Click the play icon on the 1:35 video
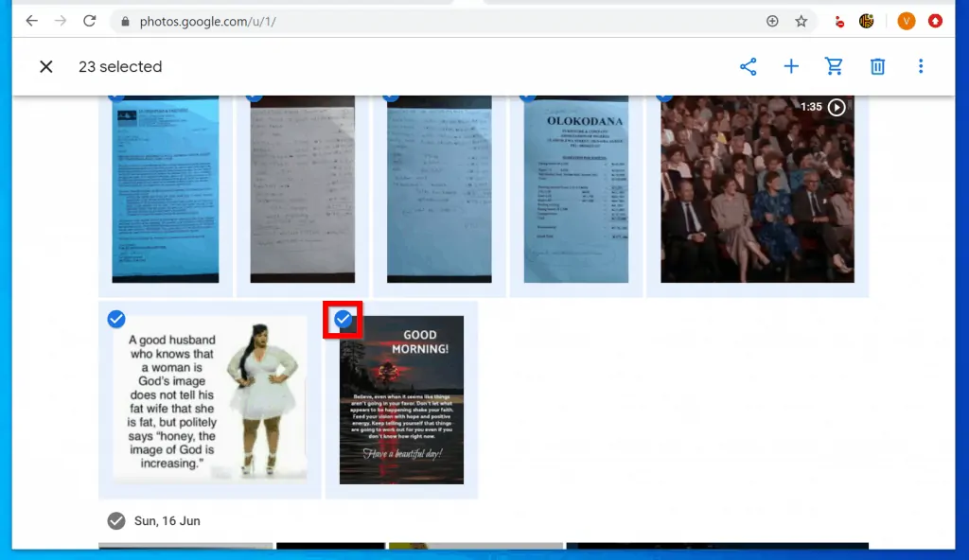Screen dimensions: 969x560 click(836, 108)
